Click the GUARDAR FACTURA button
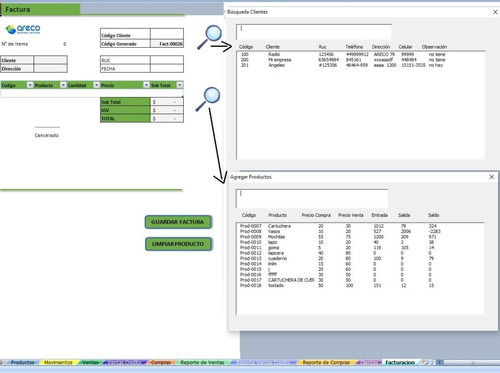The image size is (500, 373). click(178, 222)
